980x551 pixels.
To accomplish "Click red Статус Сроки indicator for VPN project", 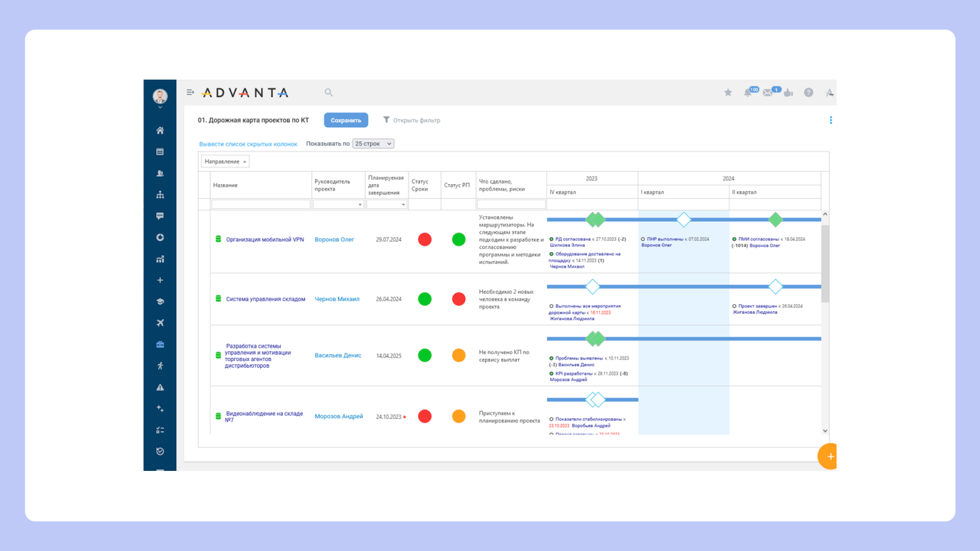I will 425,239.
